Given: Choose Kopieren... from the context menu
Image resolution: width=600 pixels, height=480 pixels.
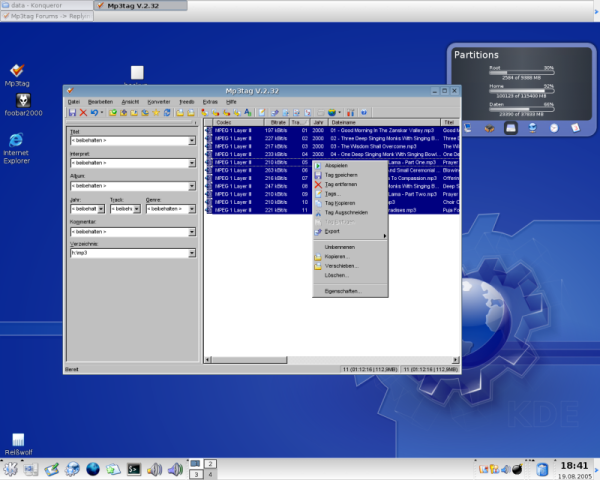Looking at the screenshot, I should [x=350, y=256].
